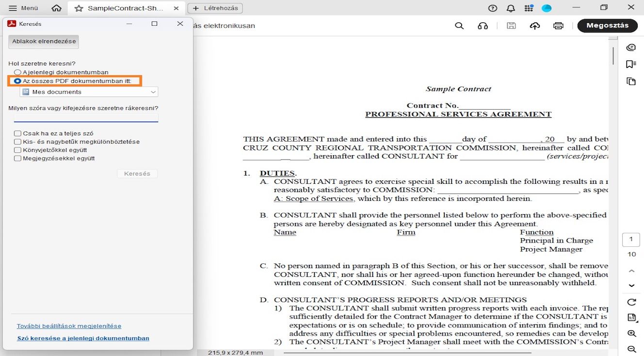Open the 'Mes documents' location dropdown
644x356 pixels.
tap(89, 92)
